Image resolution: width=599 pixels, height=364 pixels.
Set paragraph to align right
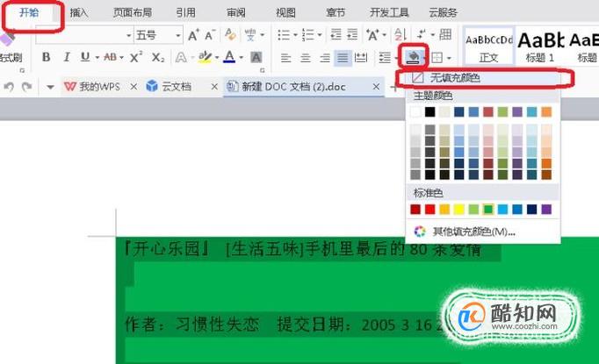point(325,58)
